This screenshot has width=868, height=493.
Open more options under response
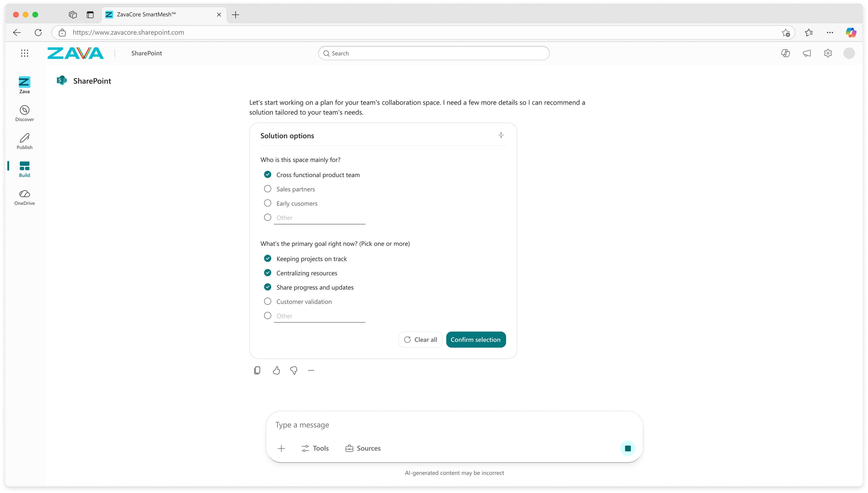click(x=311, y=370)
